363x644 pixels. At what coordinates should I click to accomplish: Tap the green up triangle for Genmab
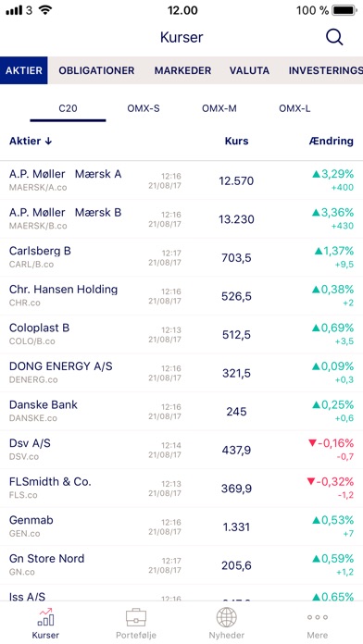[x=316, y=520]
